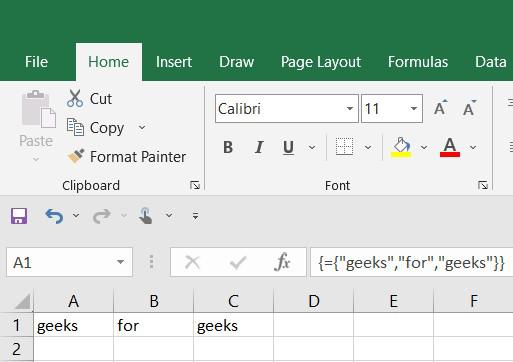
Task: Click the Select All corner triangle
Action: [23, 301]
